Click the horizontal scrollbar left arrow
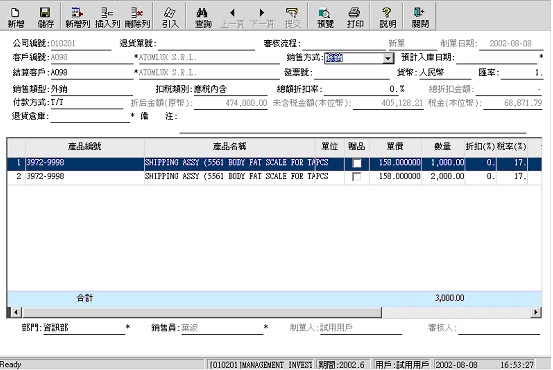The height and width of the screenshot is (370, 553). 16,312
